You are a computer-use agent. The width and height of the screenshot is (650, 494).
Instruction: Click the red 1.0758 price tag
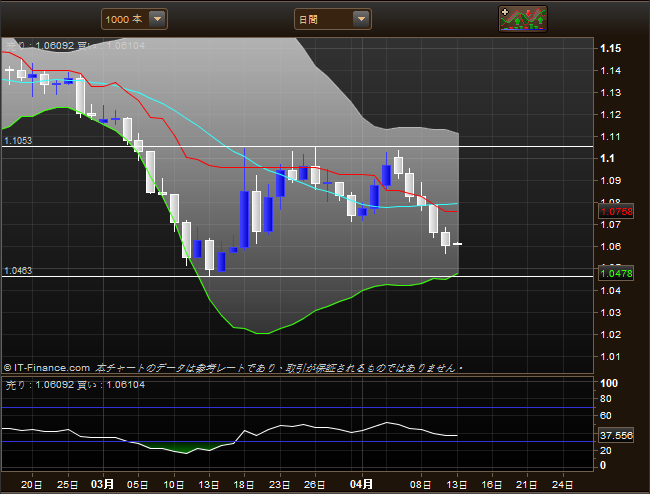tap(616, 212)
